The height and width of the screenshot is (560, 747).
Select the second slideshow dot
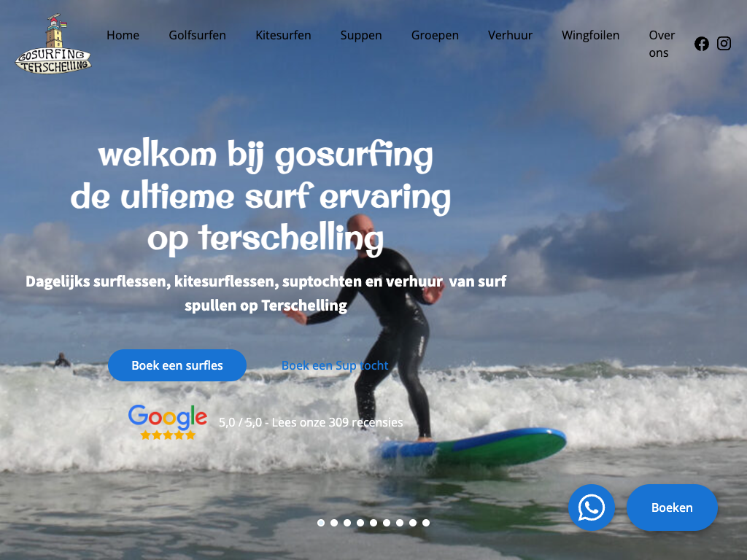[x=334, y=523]
